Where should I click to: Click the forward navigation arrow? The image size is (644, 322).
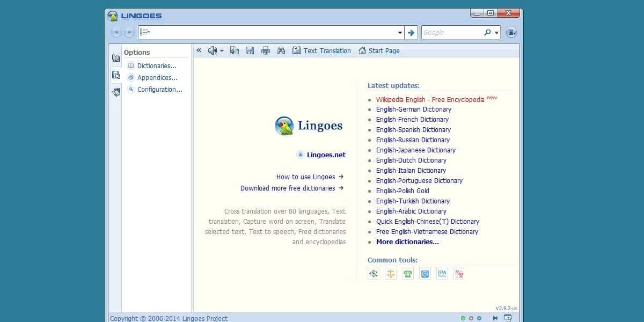tap(129, 33)
